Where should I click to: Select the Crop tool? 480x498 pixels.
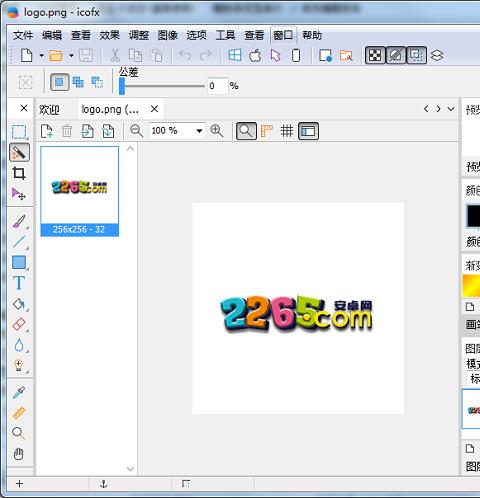[x=19, y=173]
